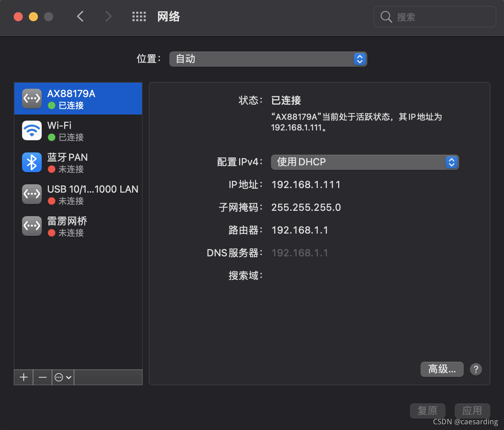Remove the selected network service

43,377
